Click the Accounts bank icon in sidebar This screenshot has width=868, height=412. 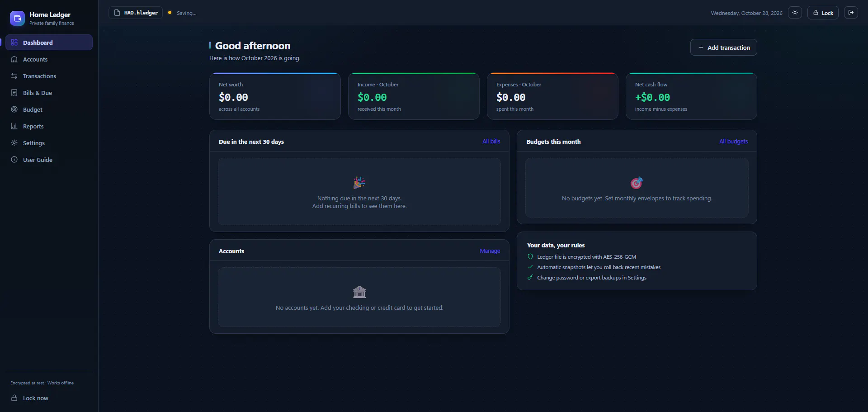coord(14,59)
